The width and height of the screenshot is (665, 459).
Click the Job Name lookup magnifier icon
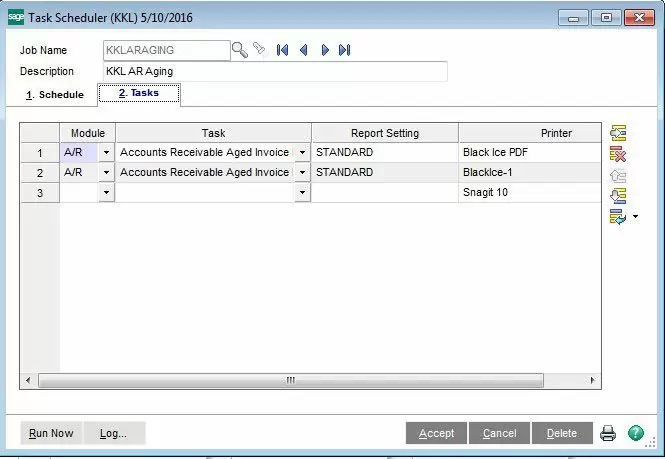[x=240, y=49]
